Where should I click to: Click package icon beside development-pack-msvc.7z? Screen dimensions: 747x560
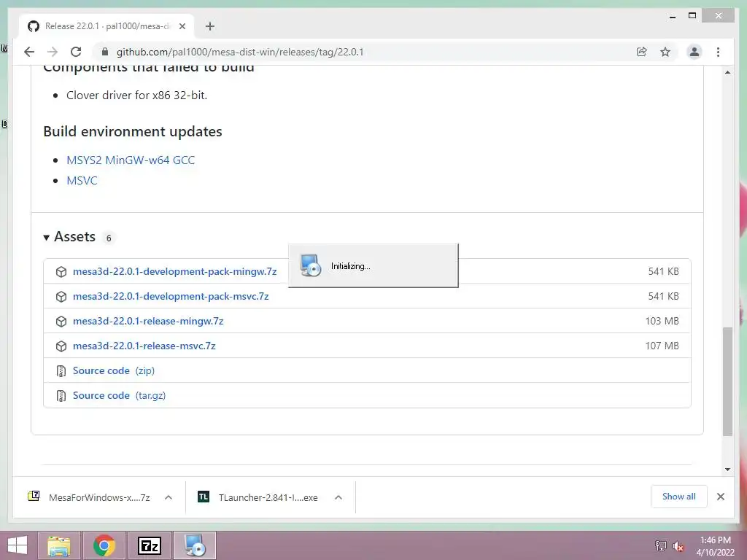tap(61, 297)
